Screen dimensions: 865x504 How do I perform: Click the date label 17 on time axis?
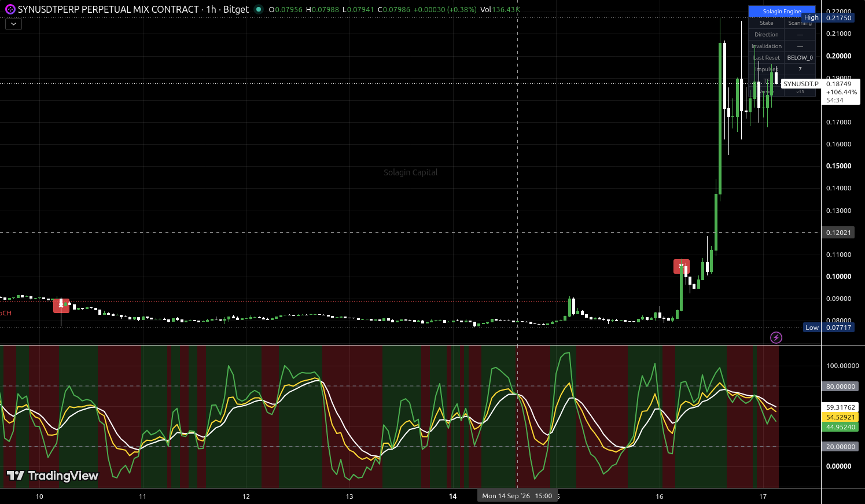point(763,496)
